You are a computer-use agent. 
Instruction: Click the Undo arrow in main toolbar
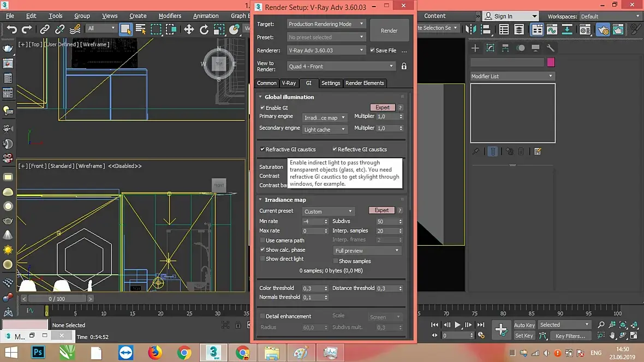pos(11,29)
